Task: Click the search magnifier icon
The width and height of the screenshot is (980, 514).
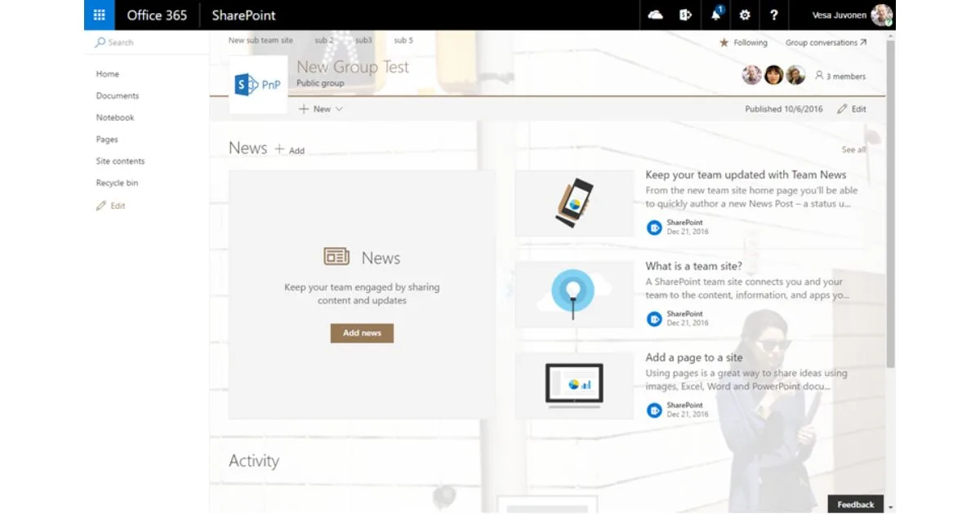Action: pos(100,42)
